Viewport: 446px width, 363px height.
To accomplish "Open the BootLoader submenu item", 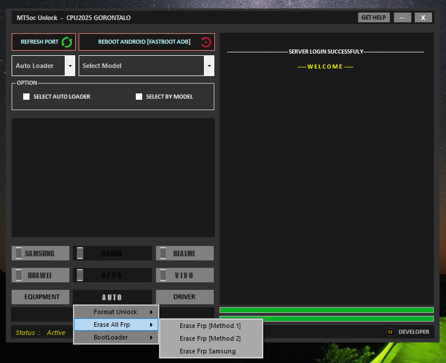I will pos(116,337).
